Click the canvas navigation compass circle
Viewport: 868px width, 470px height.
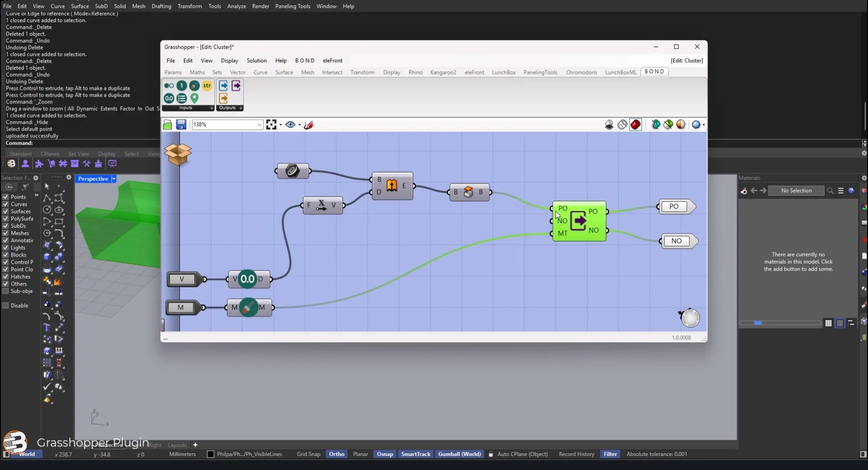click(691, 318)
